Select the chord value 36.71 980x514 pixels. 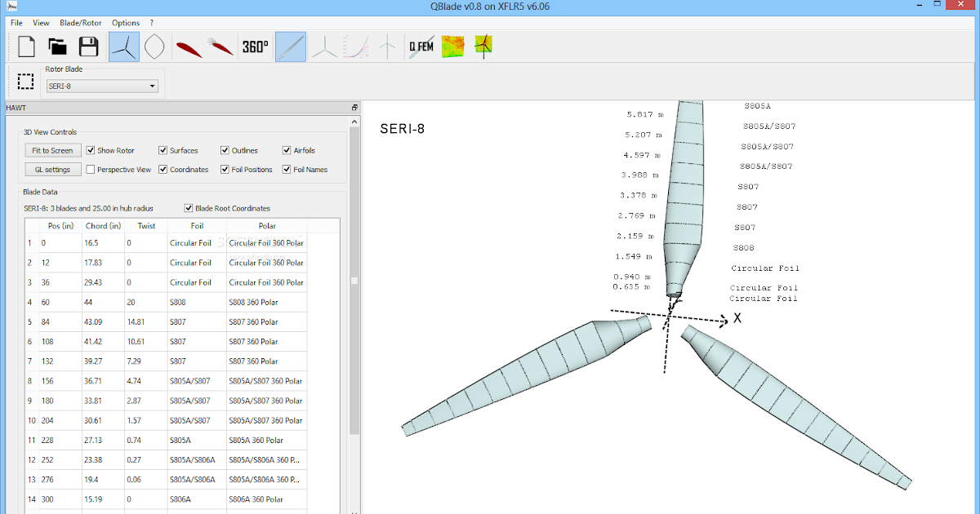(103, 381)
